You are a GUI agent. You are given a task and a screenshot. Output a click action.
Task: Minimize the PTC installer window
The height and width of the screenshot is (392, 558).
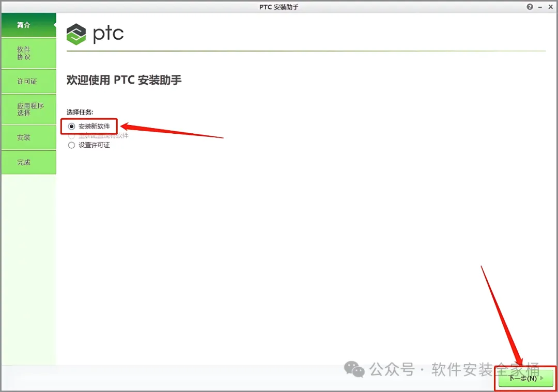(x=540, y=7)
